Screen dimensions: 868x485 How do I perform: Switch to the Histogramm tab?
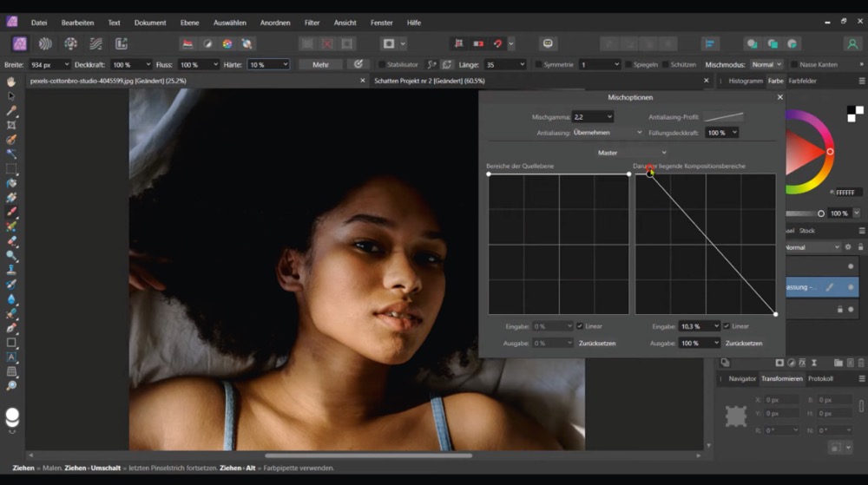click(745, 81)
